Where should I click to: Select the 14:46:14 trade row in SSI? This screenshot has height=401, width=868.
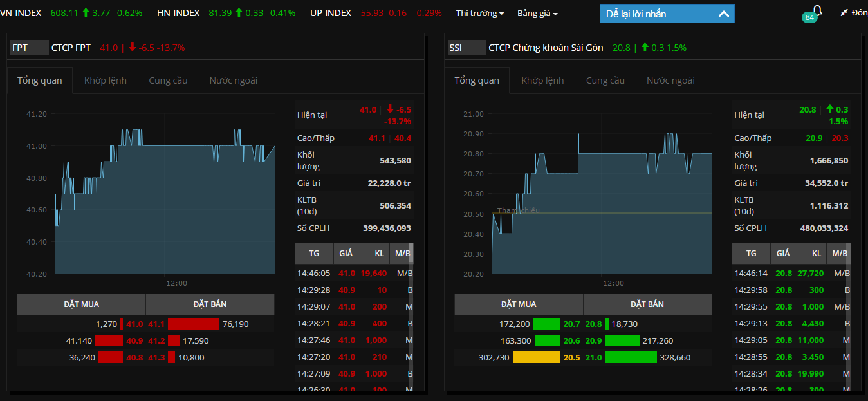pos(791,273)
